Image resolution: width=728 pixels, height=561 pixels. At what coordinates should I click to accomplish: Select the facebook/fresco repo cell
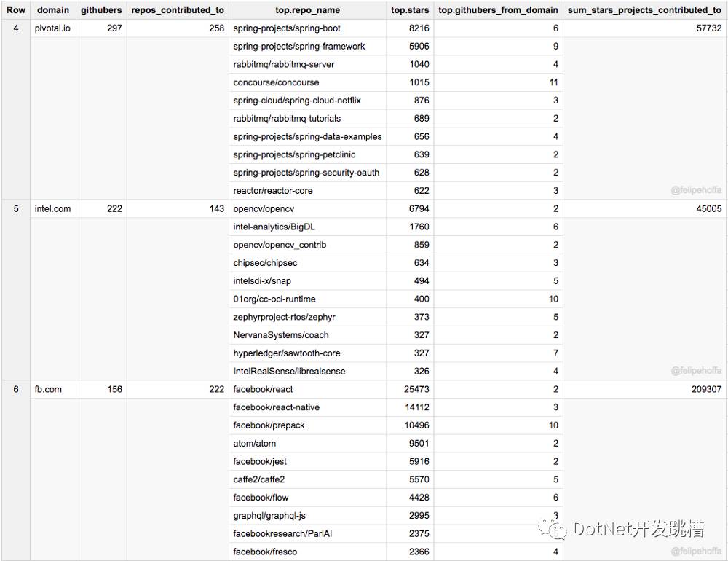[x=307, y=552]
